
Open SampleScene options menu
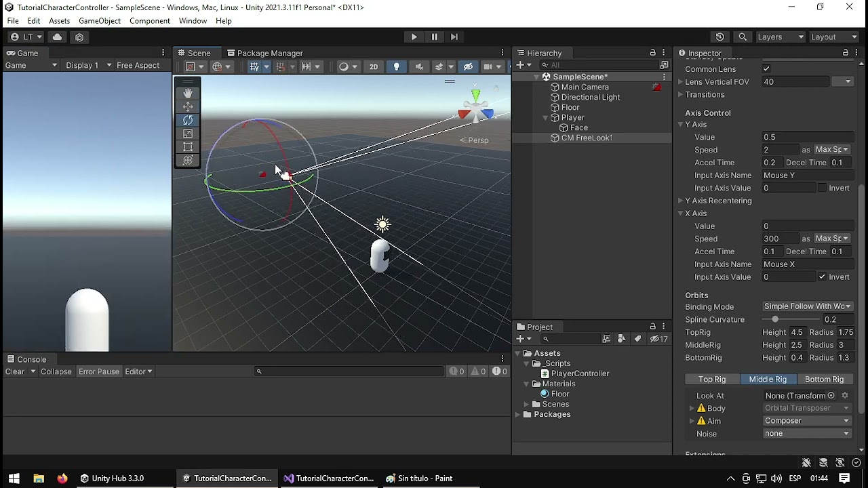click(664, 77)
